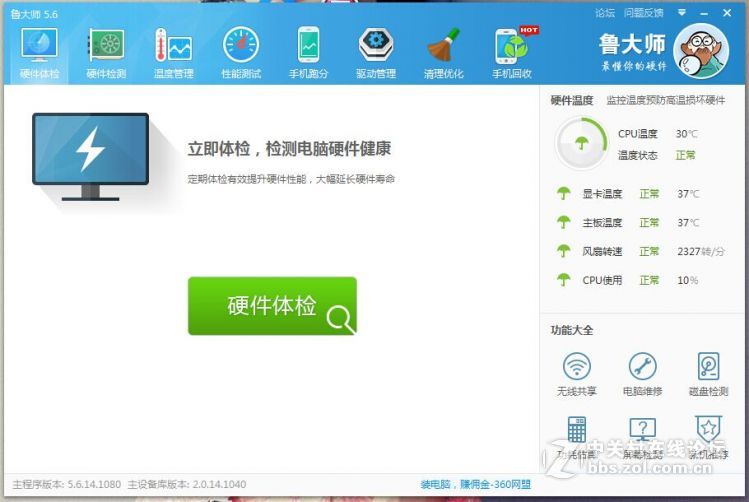Click 风扇转速 2327 value
Screen dimensions: 749x502
pyautogui.click(x=701, y=251)
